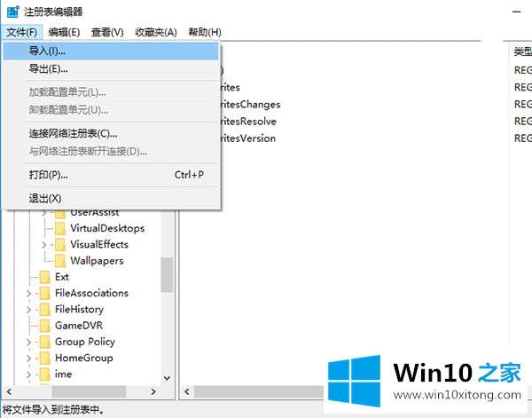This screenshot has width=532, height=418.
Task: Select the GameDVR folder icon
Action: pos(45,326)
